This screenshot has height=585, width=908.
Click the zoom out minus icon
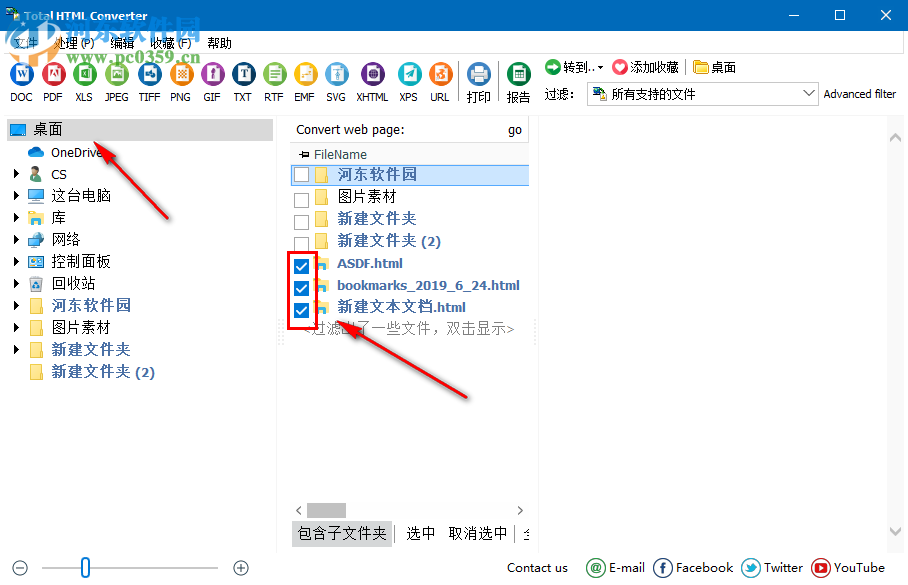[x=20, y=568]
